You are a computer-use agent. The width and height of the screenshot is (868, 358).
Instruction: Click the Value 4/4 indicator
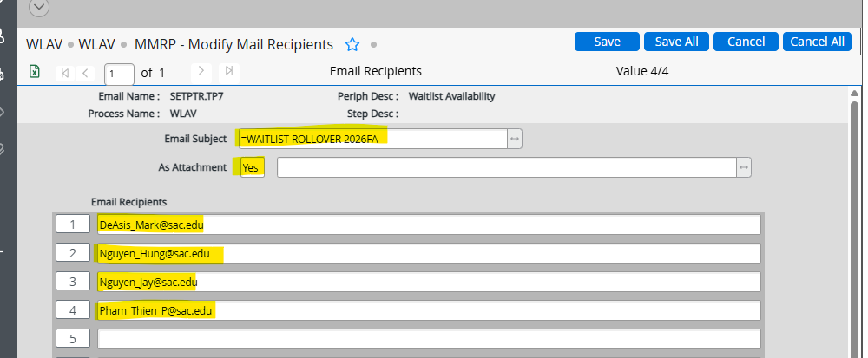(642, 71)
